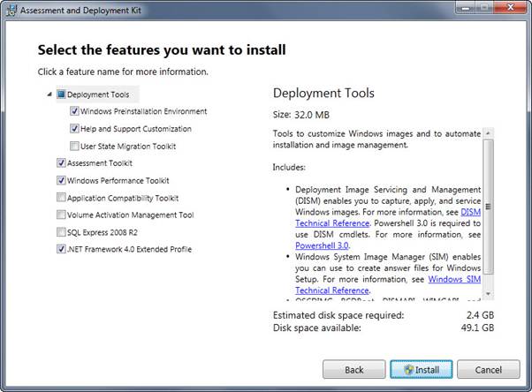Viewport: 532px width, 392px height.
Task: Click the description scrollbar up arrow
Action: (488, 133)
